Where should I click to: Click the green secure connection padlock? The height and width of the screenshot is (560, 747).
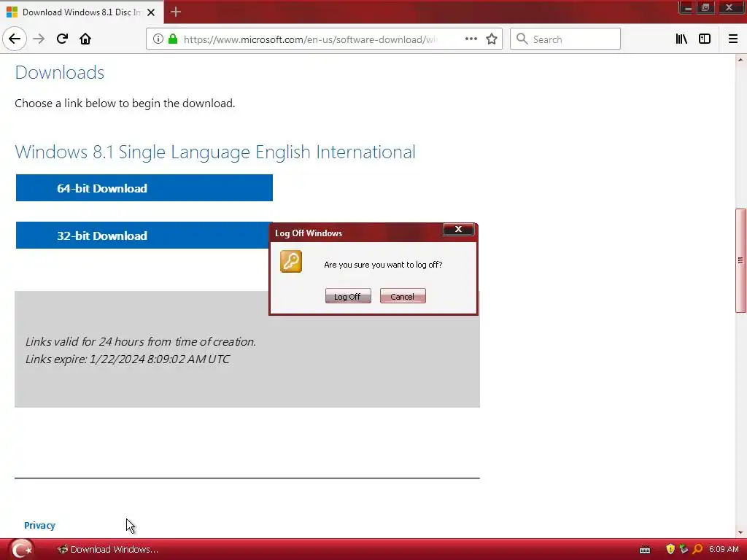point(173,39)
